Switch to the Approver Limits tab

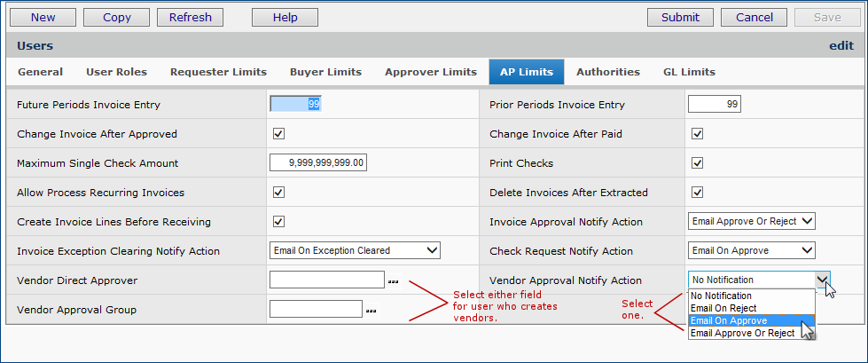[x=430, y=72]
